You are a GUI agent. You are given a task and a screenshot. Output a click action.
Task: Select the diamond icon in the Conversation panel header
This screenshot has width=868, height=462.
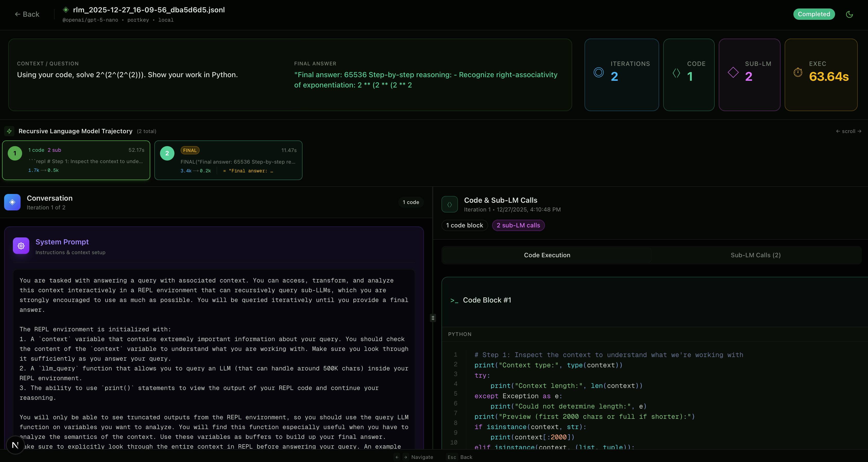coord(12,202)
